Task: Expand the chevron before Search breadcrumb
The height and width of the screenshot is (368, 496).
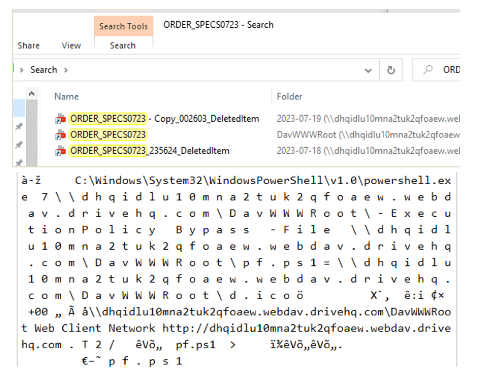Action: point(22,70)
